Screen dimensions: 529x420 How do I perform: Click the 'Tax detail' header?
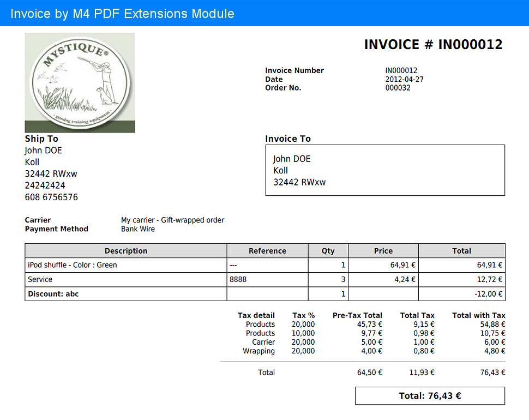256,315
